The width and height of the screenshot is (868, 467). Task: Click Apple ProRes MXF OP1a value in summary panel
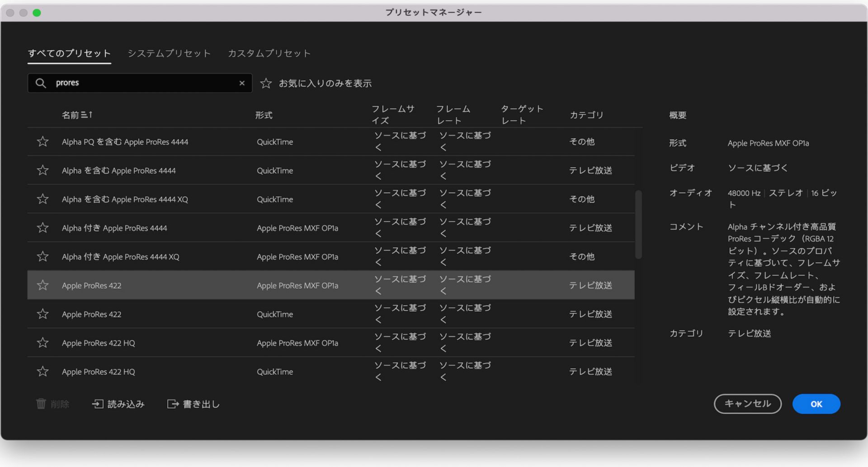768,143
